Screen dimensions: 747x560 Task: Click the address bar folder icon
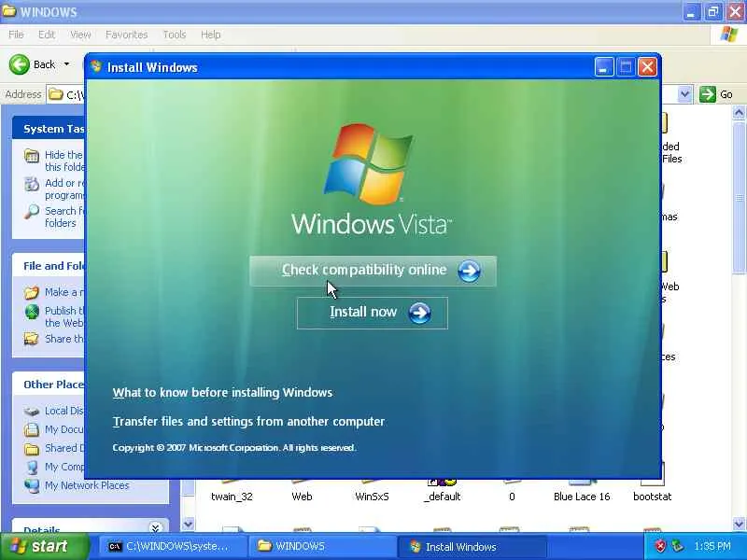56,94
